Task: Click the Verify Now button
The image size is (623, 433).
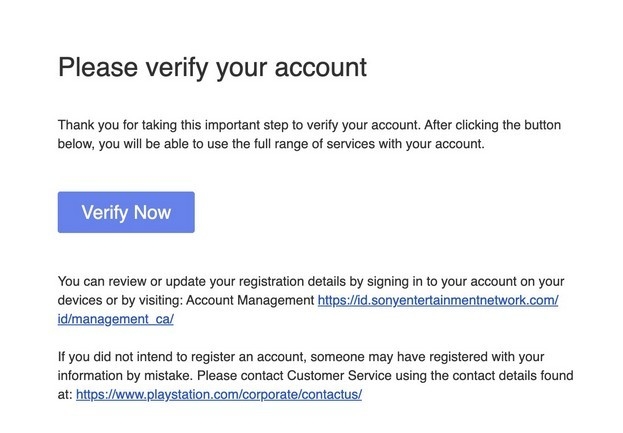Action: (x=126, y=212)
